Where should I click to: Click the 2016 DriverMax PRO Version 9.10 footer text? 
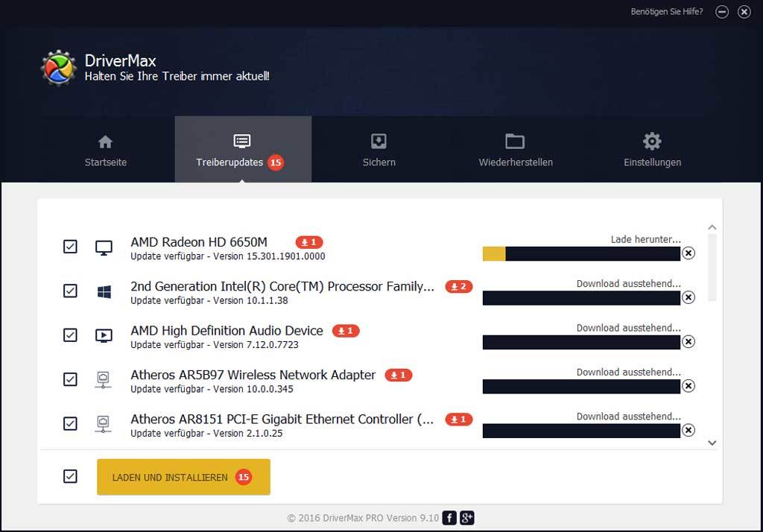363,518
